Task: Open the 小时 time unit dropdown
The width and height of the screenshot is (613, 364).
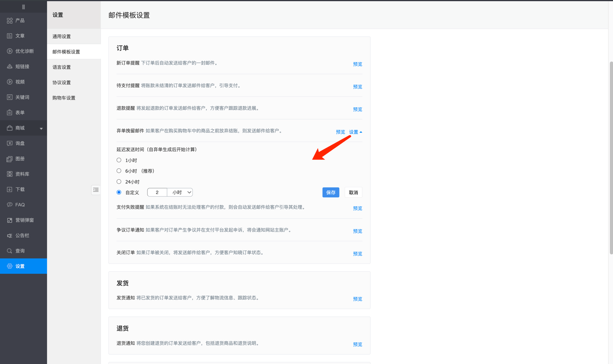Action: tap(180, 192)
